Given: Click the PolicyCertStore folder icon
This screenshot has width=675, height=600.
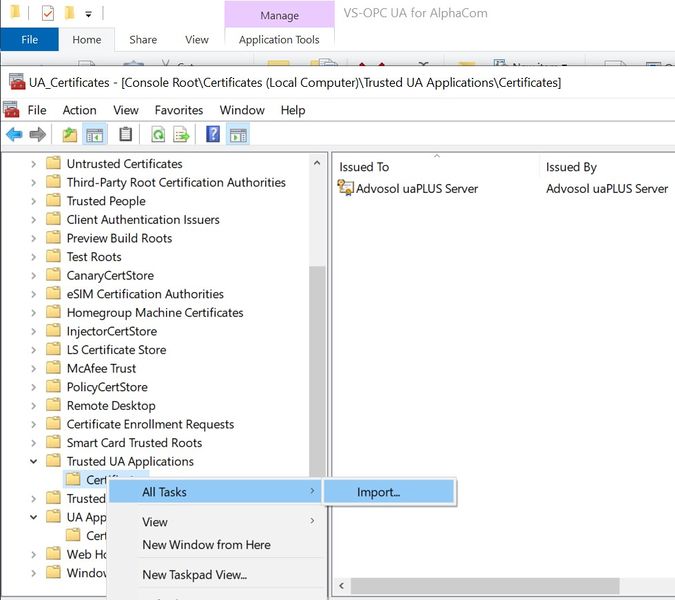Looking at the screenshot, I should tap(53, 386).
